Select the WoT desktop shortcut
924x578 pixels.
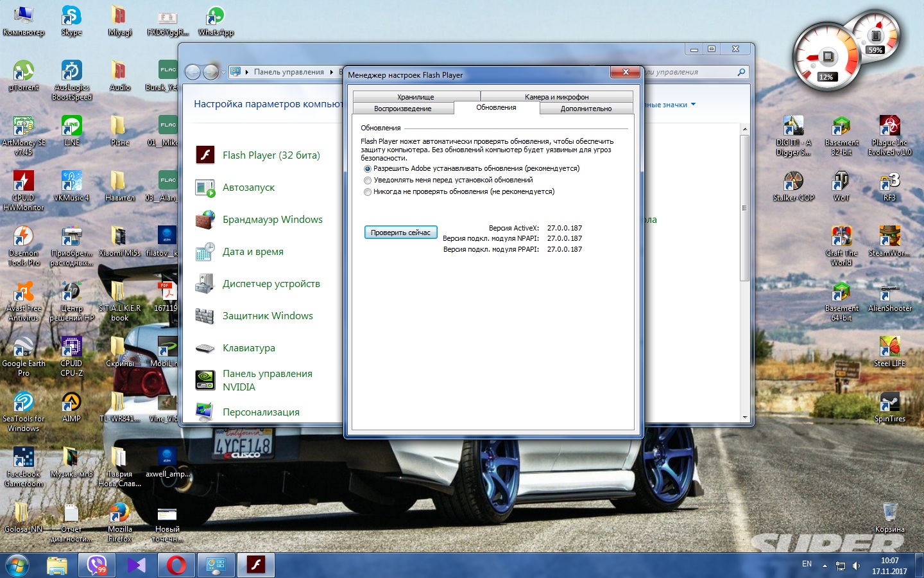(841, 186)
